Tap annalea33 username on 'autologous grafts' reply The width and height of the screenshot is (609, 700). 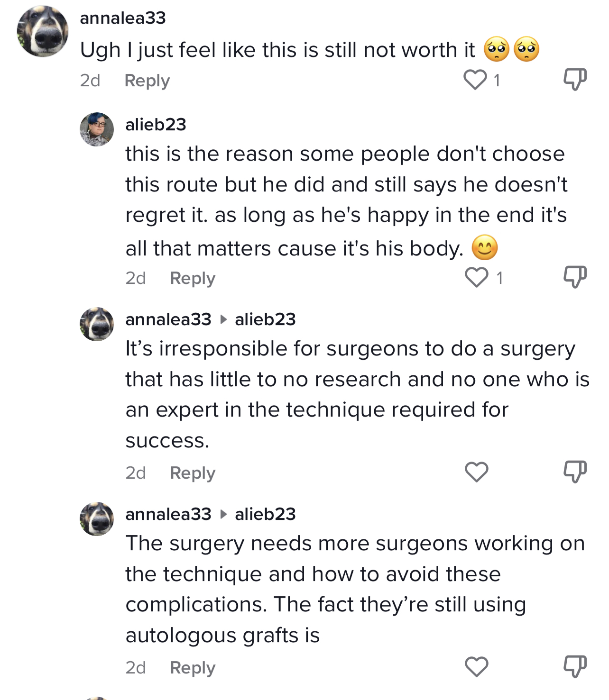pos(168,514)
